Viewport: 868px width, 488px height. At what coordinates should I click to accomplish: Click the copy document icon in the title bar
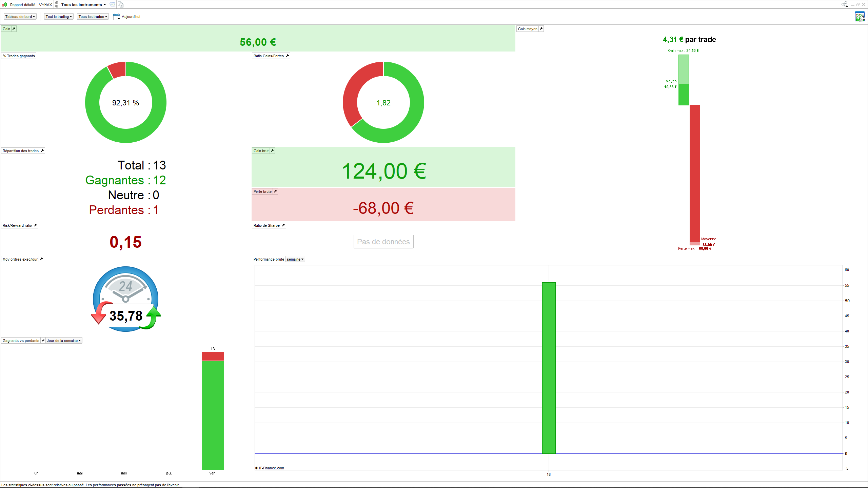tap(121, 5)
